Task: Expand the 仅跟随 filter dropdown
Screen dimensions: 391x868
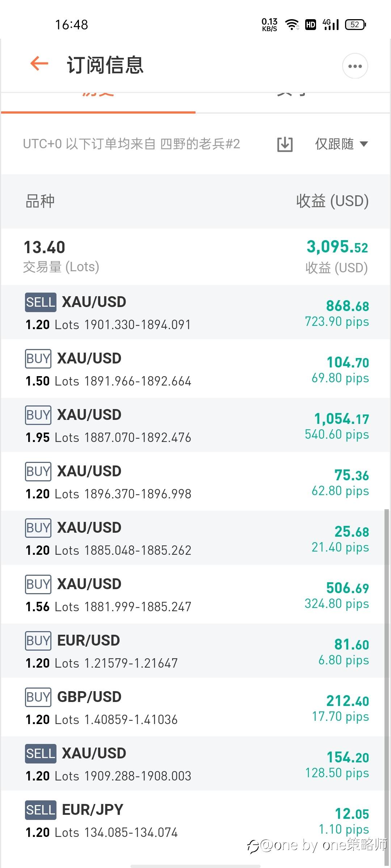Action: click(x=341, y=144)
